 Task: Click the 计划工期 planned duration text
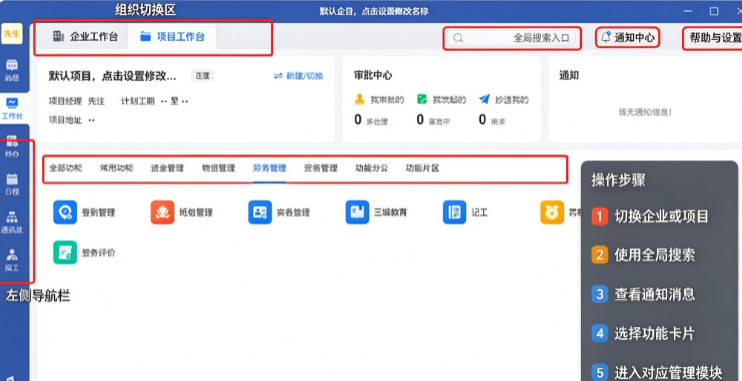(x=154, y=101)
